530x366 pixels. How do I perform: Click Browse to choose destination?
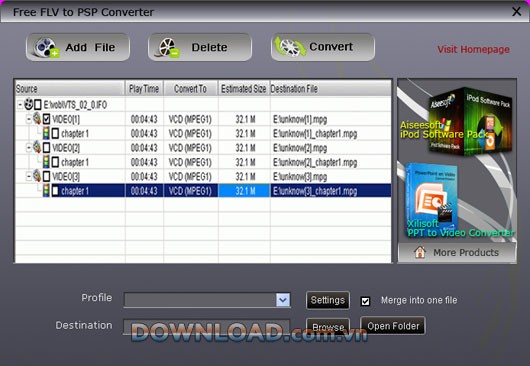[x=328, y=326]
